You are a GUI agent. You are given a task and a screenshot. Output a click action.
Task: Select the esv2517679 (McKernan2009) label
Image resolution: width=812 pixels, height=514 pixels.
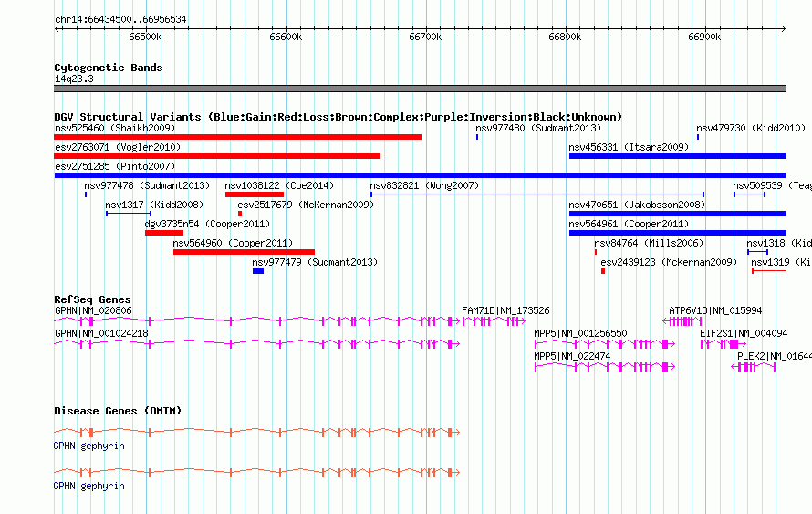306,205
